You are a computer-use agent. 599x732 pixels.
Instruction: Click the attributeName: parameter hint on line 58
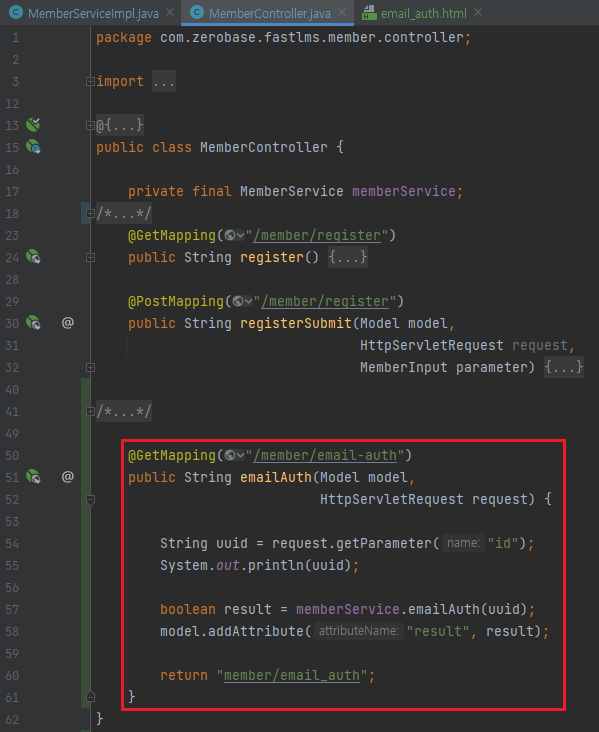point(359,631)
